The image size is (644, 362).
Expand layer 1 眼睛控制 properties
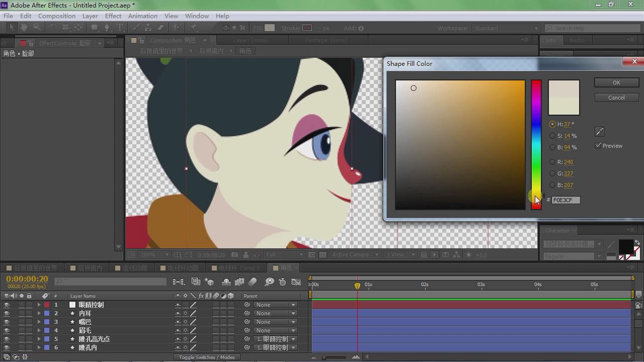(x=39, y=305)
